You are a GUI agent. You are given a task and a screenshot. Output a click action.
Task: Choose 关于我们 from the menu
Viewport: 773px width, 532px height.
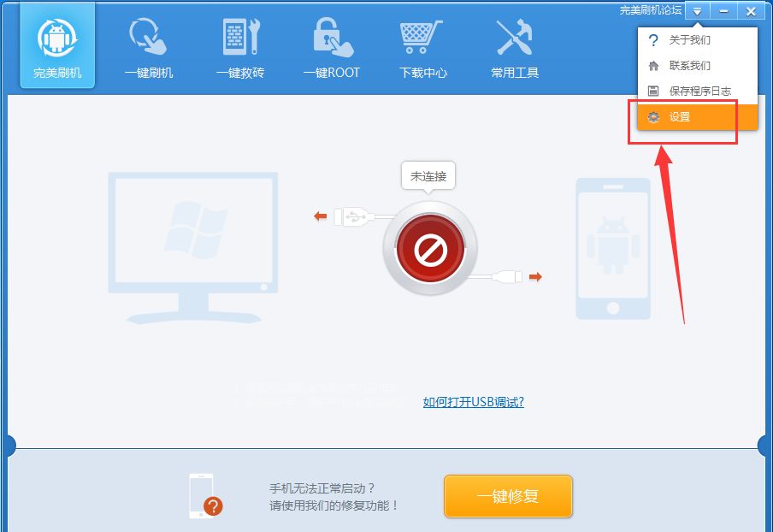point(698,40)
